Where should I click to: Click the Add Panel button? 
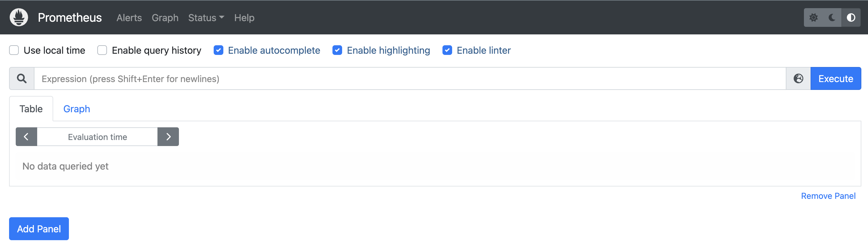coord(39,229)
